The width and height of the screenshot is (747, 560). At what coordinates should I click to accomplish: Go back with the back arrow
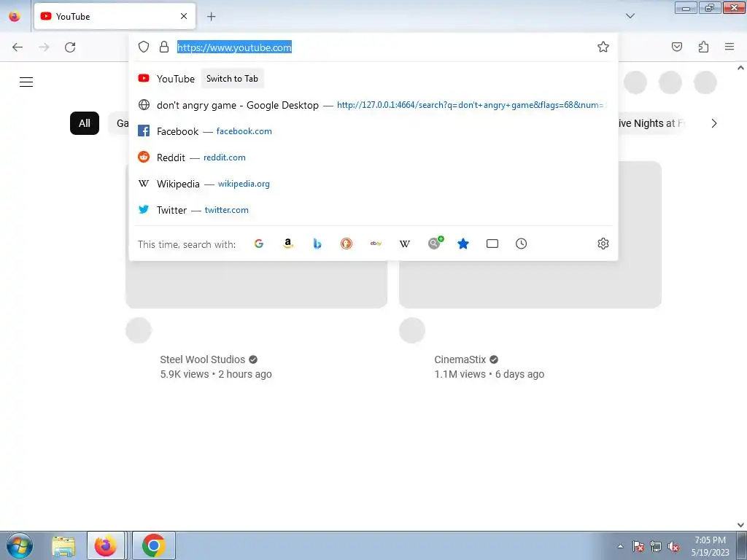pyautogui.click(x=18, y=47)
